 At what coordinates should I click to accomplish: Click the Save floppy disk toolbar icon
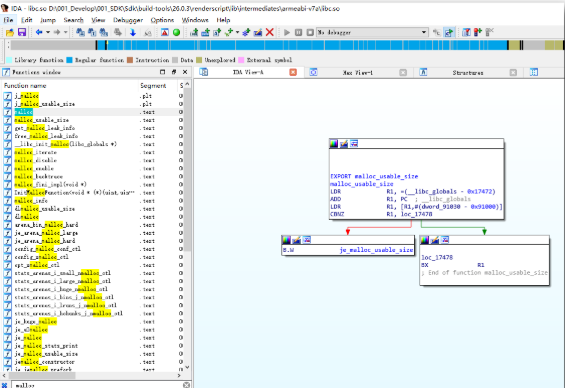point(22,32)
